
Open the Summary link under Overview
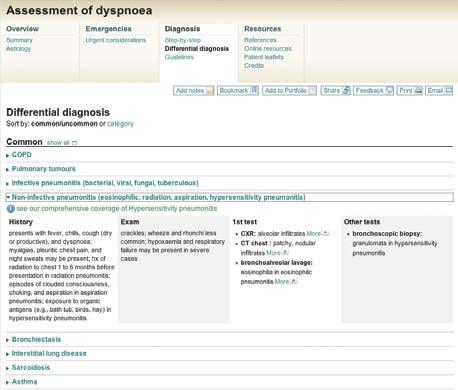tap(19, 40)
